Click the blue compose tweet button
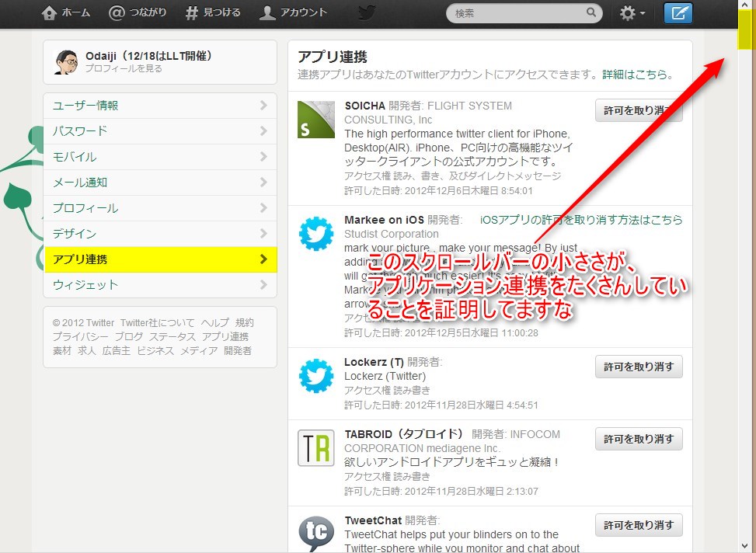The width and height of the screenshot is (756, 553). click(678, 13)
